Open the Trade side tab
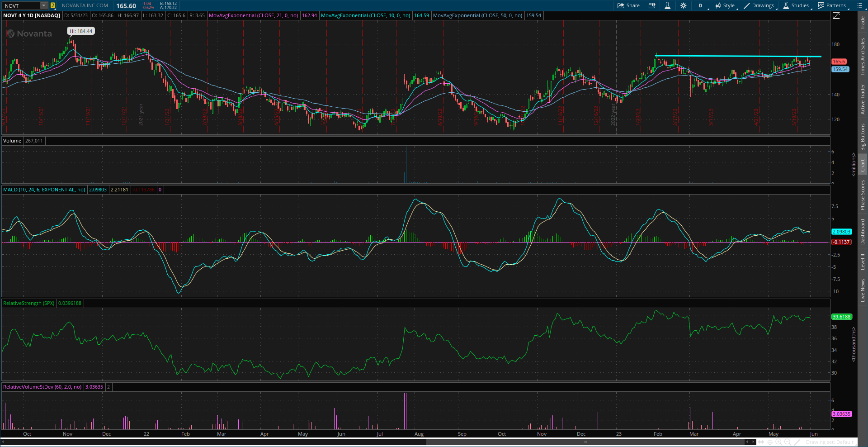The image size is (868, 447). point(863,22)
